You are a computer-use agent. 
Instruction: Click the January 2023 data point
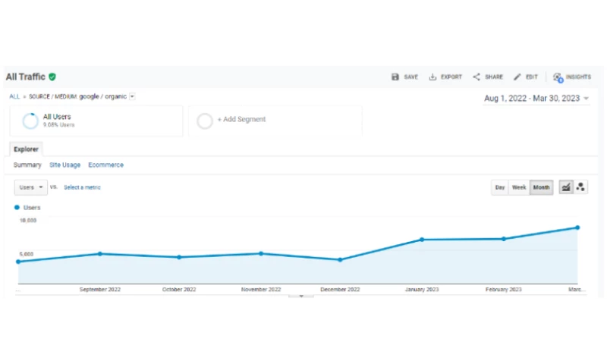tap(422, 240)
